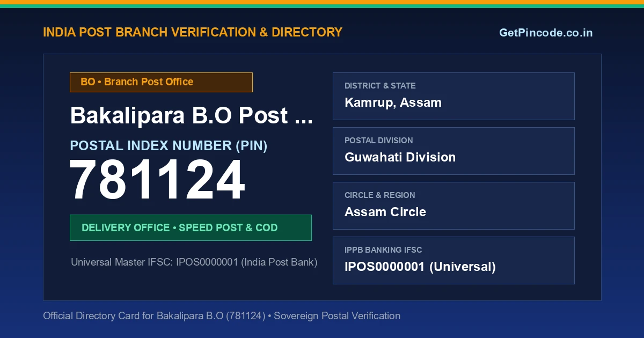Select the BO Branch Post Office badge
This screenshot has width=644, height=338.
point(161,82)
